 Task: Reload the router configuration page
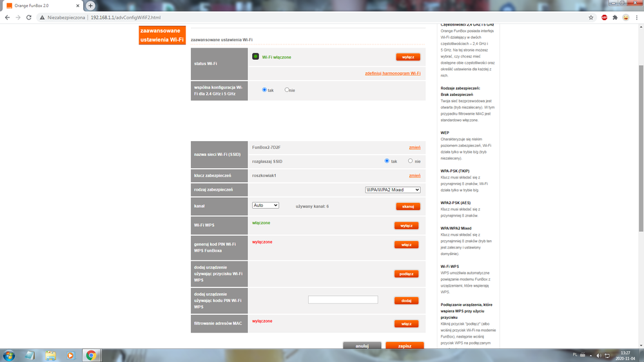[29, 17]
